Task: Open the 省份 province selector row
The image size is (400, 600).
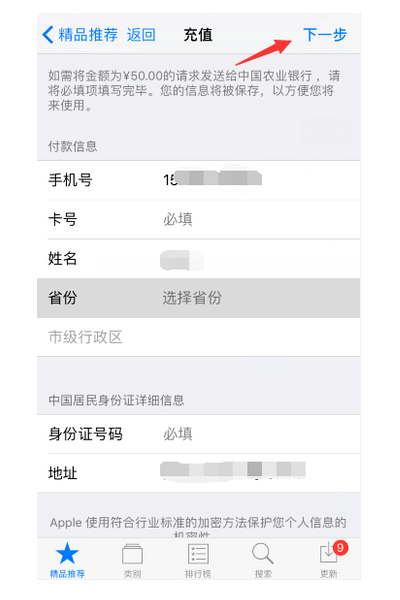Action: (198, 298)
